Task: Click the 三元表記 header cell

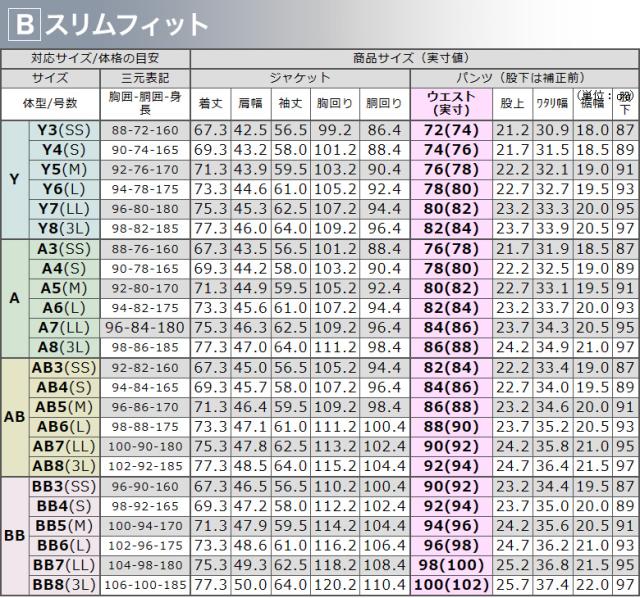Action: (145, 78)
